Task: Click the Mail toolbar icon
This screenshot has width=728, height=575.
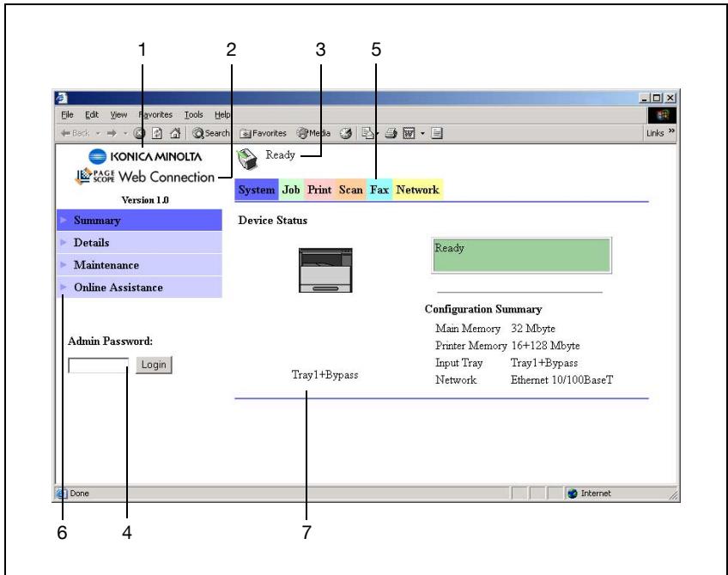Action: [x=368, y=133]
